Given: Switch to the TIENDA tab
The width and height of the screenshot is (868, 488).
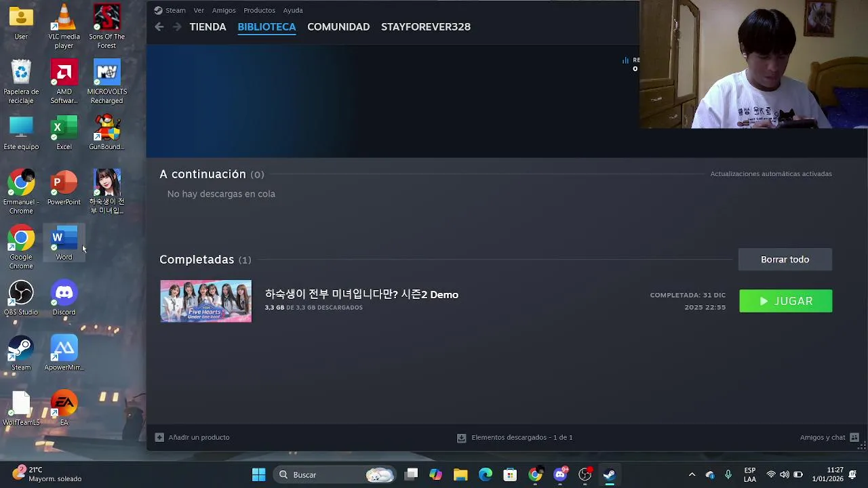Looking at the screenshot, I should [x=208, y=26].
